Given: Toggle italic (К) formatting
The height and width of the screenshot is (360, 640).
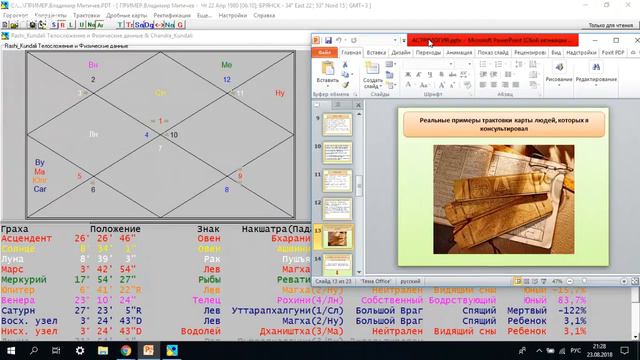Looking at the screenshot, I should (419, 75).
